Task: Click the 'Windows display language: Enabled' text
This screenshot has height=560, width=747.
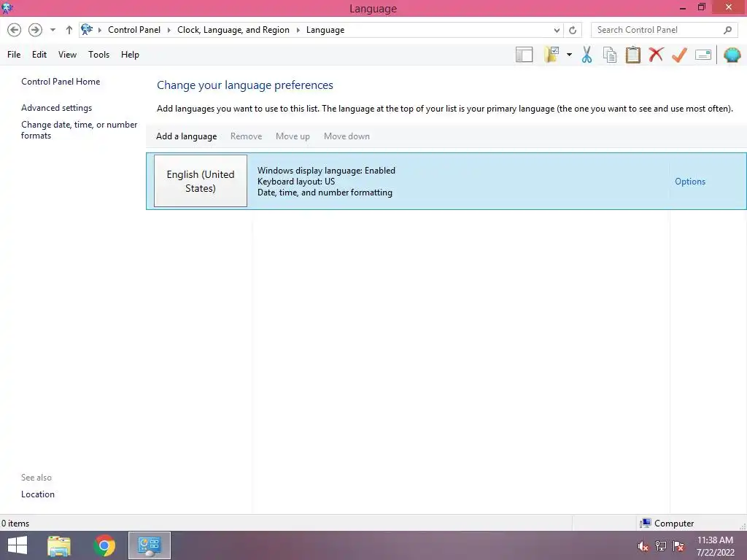Action: [x=326, y=171]
